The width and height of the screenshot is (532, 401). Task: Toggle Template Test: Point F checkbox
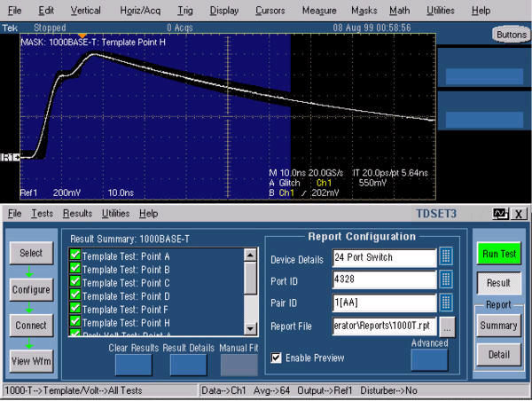[x=75, y=308]
